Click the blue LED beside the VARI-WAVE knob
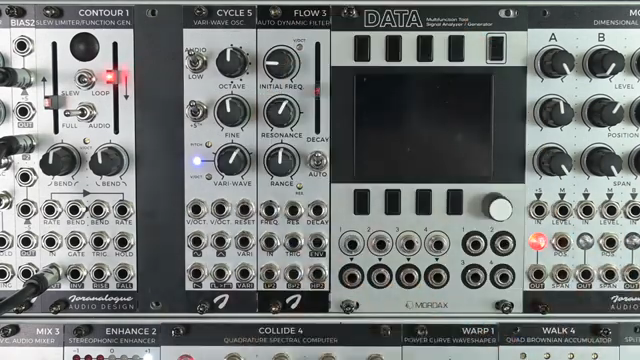Viewport: 640px width, 360px height. pyautogui.click(x=197, y=161)
